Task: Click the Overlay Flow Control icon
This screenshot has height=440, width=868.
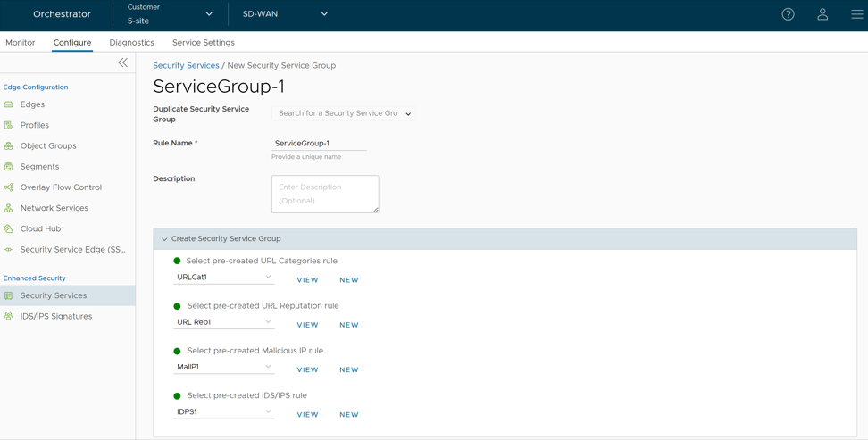Action: (x=9, y=187)
